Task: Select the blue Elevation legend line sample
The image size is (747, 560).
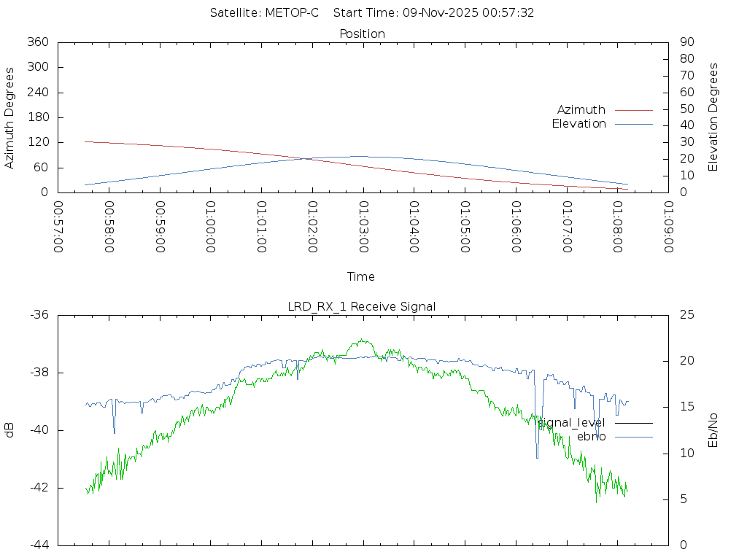Action: point(633,124)
